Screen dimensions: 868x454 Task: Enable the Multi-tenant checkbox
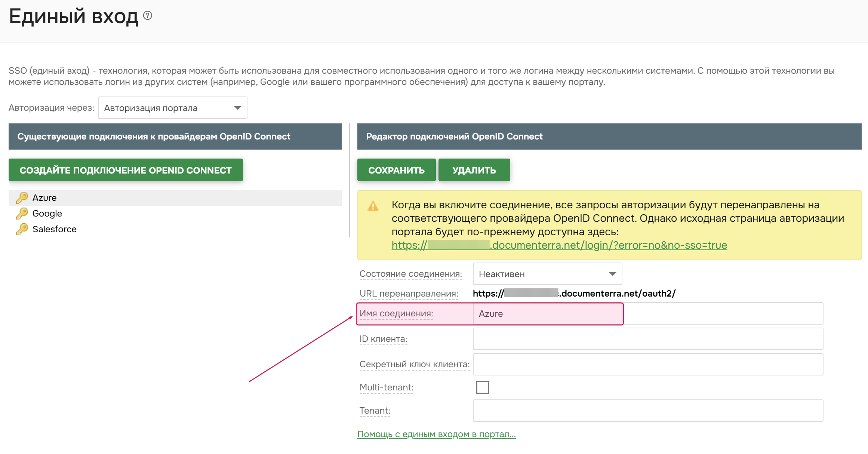(x=482, y=387)
